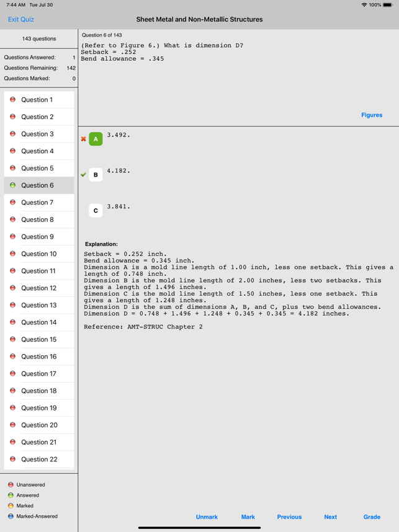399x532 pixels.
Task: Go to the Previous question
Action: pyautogui.click(x=289, y=516)
